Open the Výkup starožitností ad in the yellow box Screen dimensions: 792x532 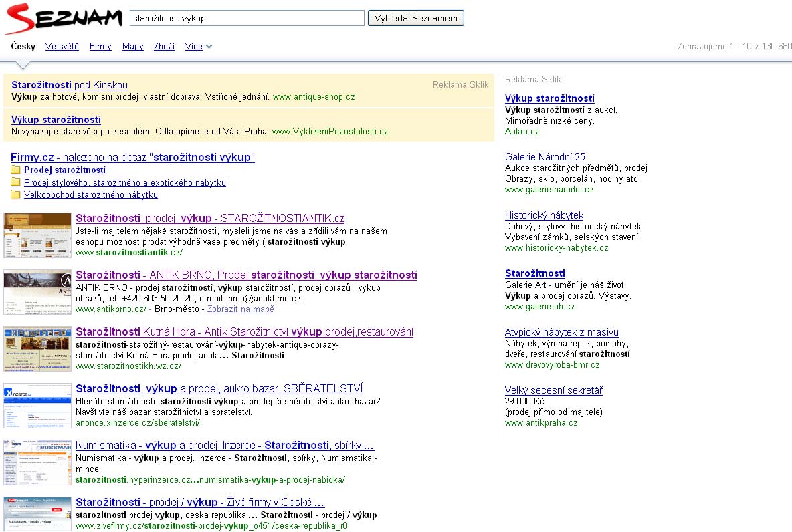click(56, 120)
